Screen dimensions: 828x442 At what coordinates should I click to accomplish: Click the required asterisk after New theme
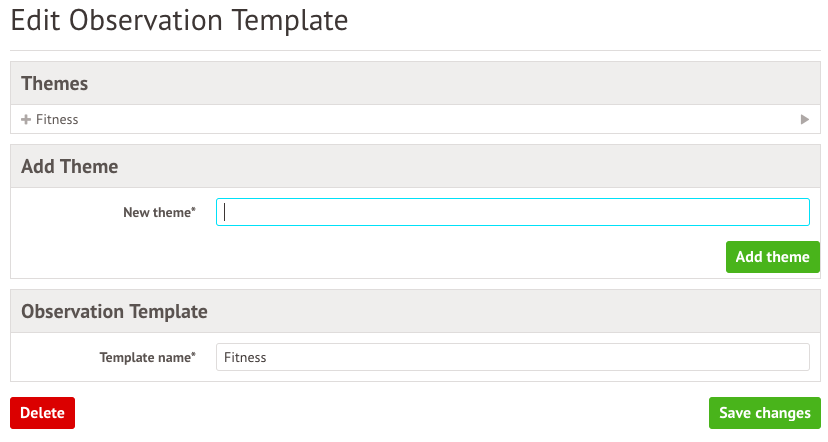pyautogui.click(x=193, y=211)
